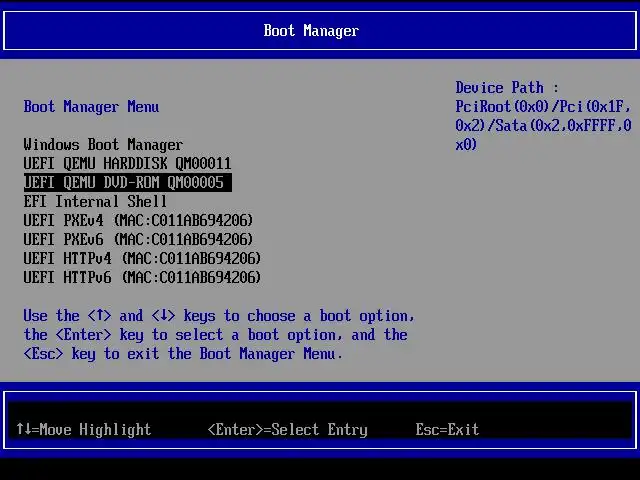Select the Windows Boot Manager entry
The height and width of the screenshot is (480, 640).
tap(103, 145)
